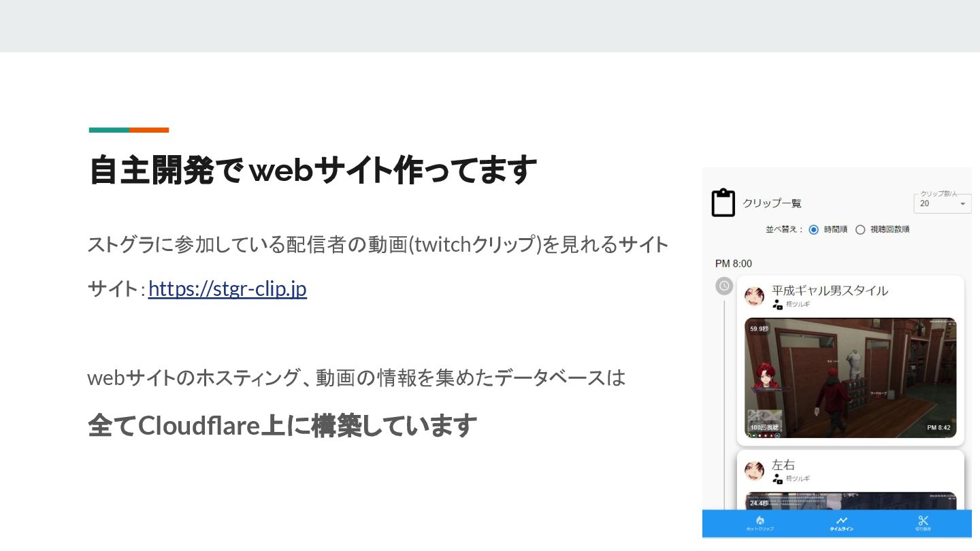
Task: Open the クリップ数/人 dropdown
Action: click(943, 203)
